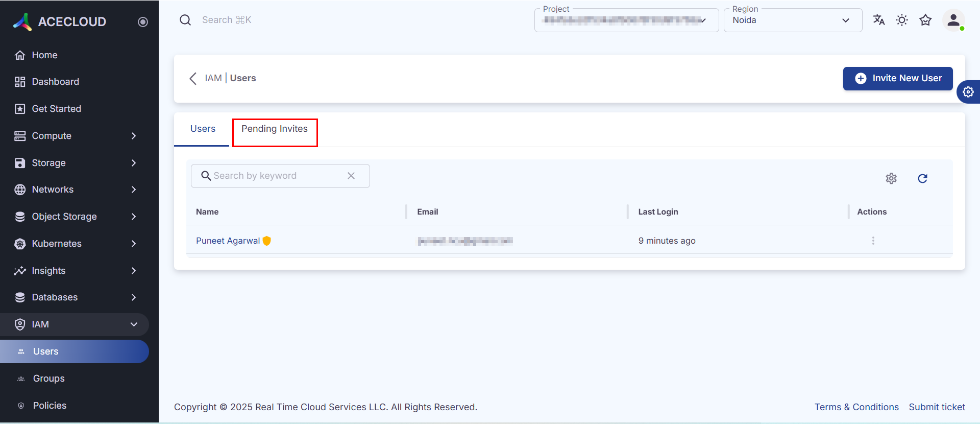The image size is (980, 424).
Task: Toggle the light/dark theme sun icon
Action: [x=902, y=20]
